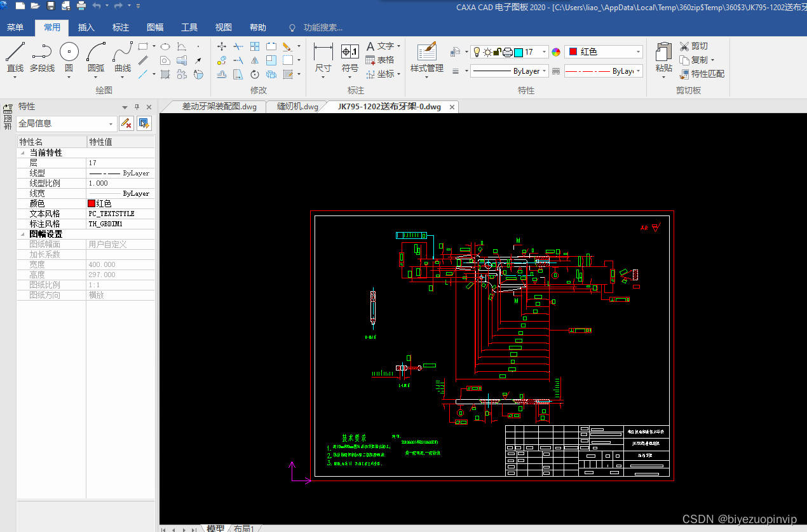Screen dimensions: 807x532
Task: Select the mirror tool icon
Action: point(255,60)
